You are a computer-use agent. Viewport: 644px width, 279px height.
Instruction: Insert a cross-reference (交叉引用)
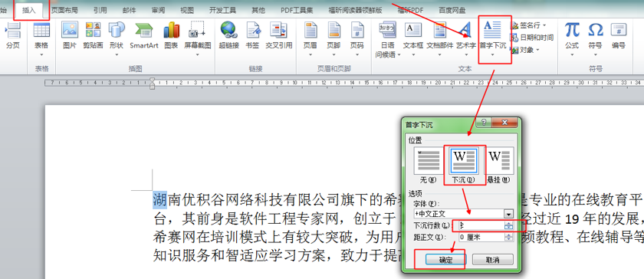(279, 36)
